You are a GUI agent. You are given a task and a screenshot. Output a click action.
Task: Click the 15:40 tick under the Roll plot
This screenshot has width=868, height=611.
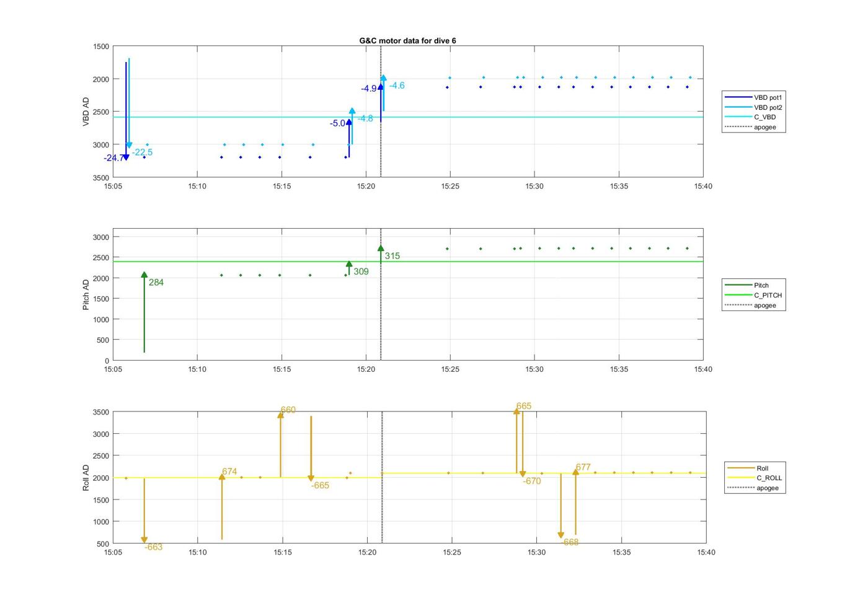tap(706, 552)
